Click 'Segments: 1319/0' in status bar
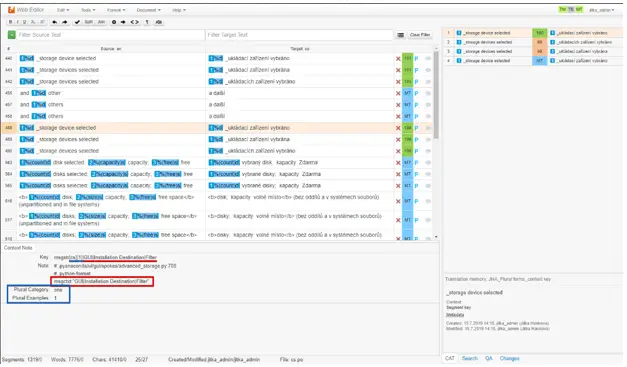This screenshot has width=627, height=367. [x=22, y=360]
